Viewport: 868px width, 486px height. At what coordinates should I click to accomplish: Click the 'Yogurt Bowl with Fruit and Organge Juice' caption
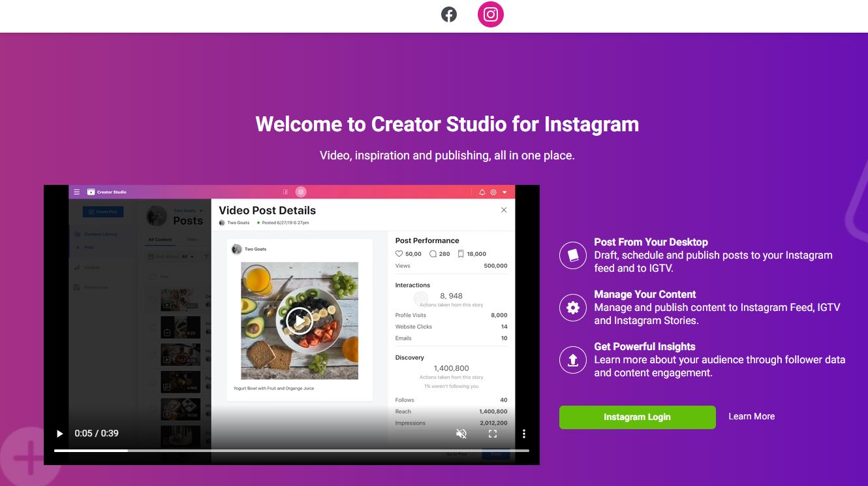tap(273, 388)
